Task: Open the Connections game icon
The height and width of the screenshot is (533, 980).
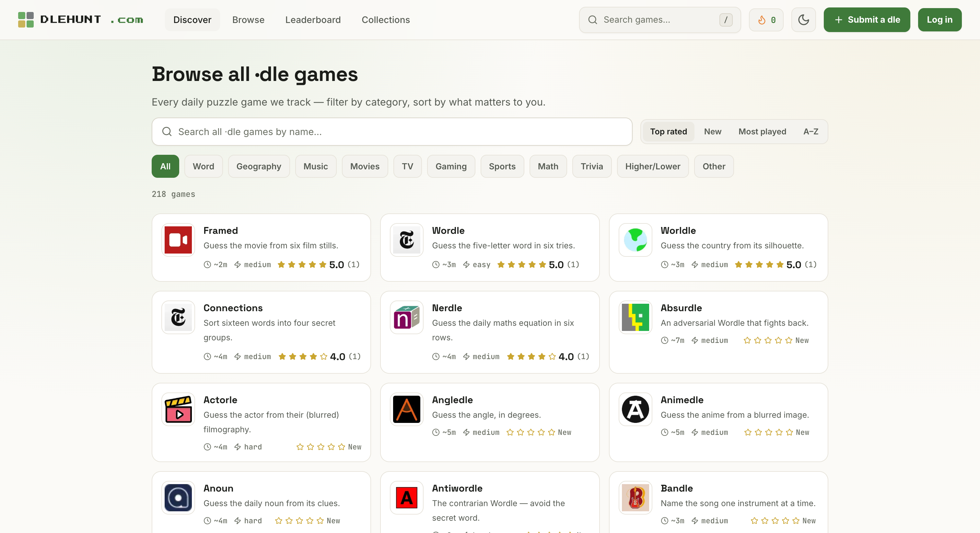Action: click(x=178, y=317)
